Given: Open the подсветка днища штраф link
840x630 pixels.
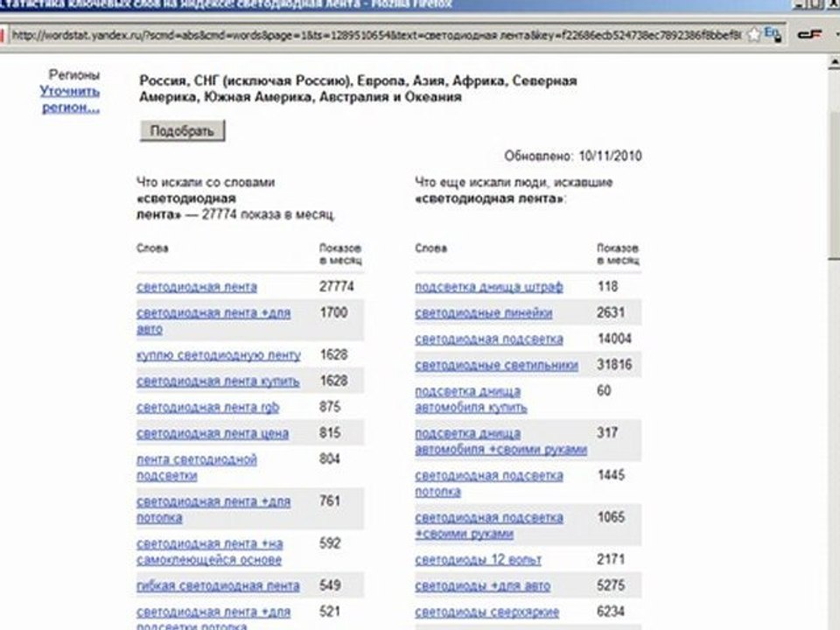Looking at the screenshot, I should [488, 287].
